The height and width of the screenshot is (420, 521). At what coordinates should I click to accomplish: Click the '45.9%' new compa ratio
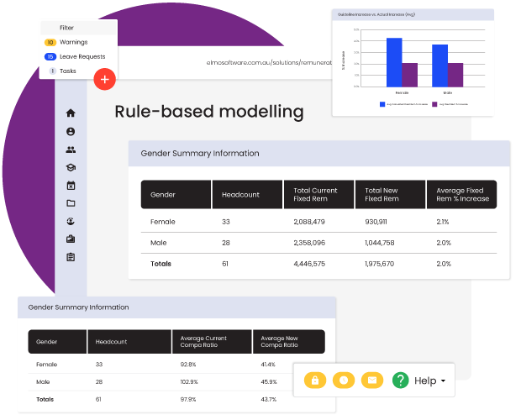(269, 382)
